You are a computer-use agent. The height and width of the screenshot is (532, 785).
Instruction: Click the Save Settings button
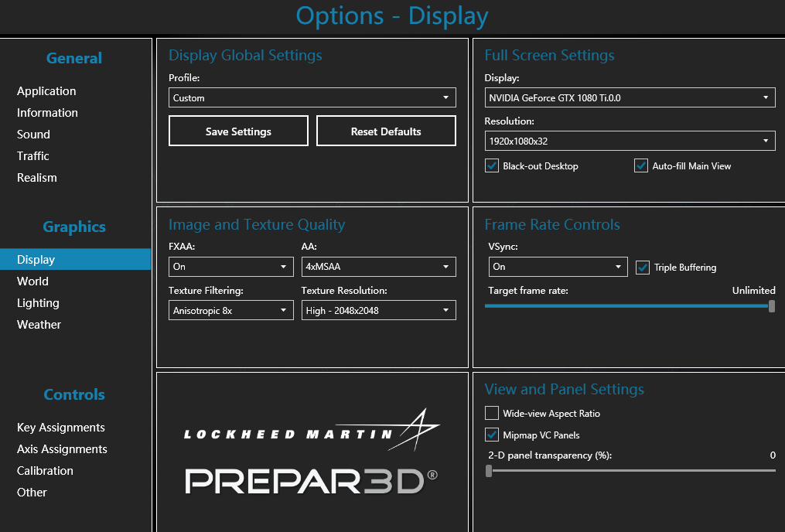(x=238, y=131)
